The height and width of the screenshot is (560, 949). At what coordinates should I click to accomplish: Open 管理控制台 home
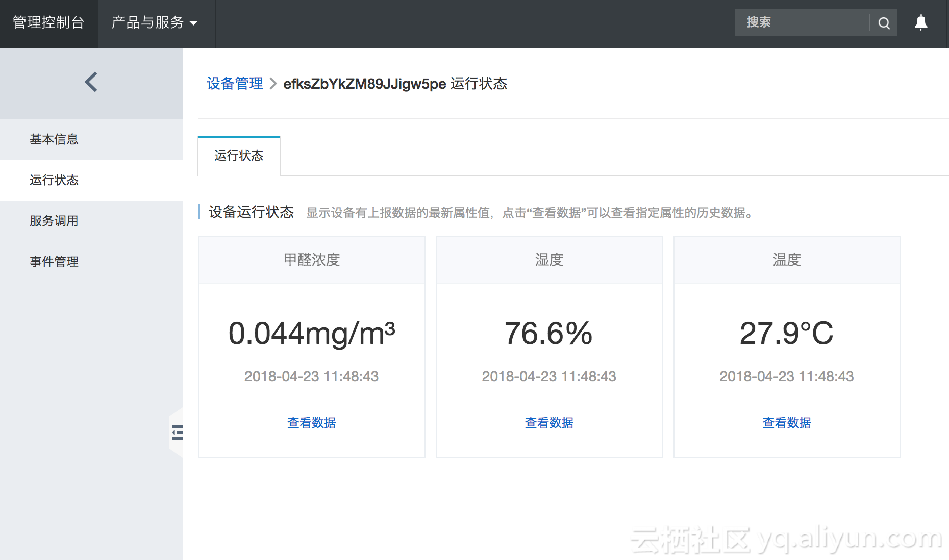[48, 22]
